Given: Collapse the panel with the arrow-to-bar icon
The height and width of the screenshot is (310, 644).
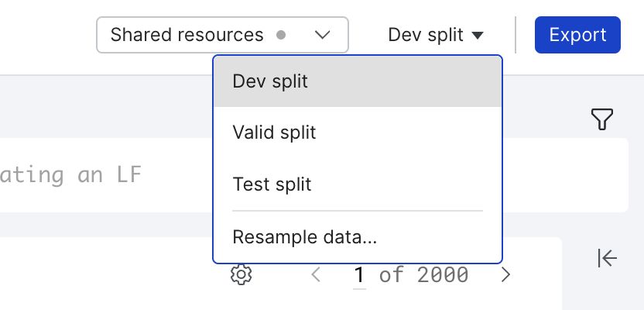Looking at the screenshot, I should [607, 258].
